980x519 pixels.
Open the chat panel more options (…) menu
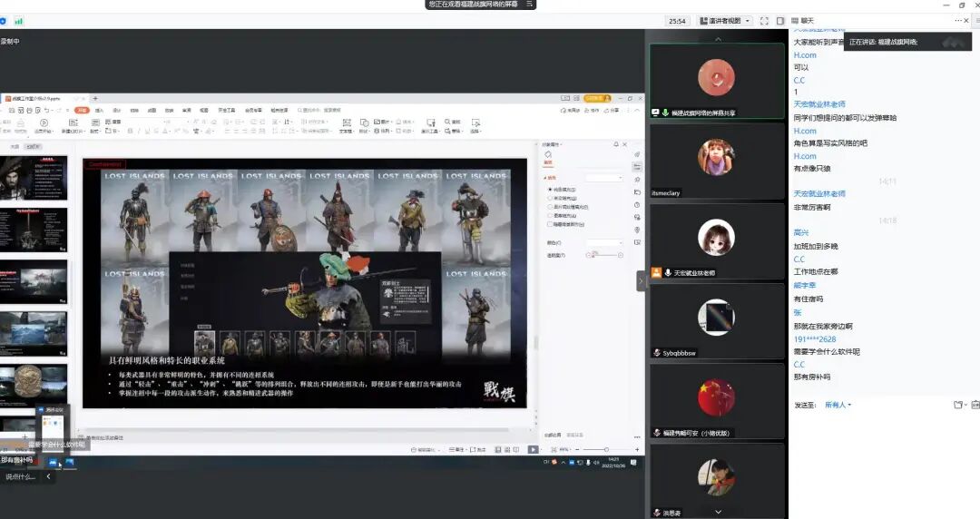click(x=957, y=21)
